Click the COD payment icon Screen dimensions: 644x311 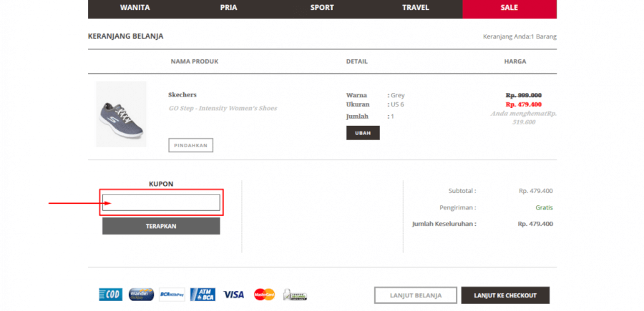coord(110,295)
